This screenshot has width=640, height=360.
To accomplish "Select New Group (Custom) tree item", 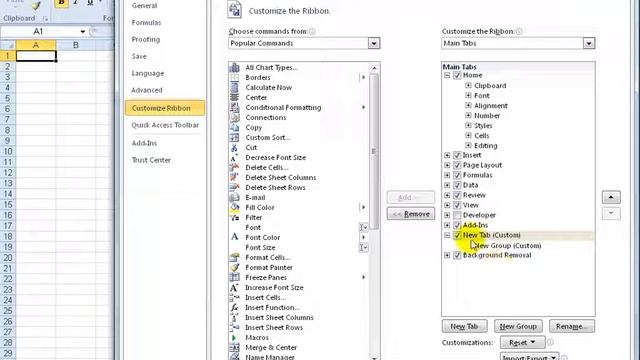I will 507,245.
